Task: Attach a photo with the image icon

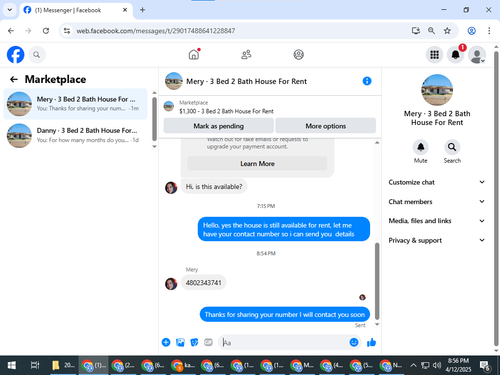Action: pyautogui.click(x=180, y=342)
